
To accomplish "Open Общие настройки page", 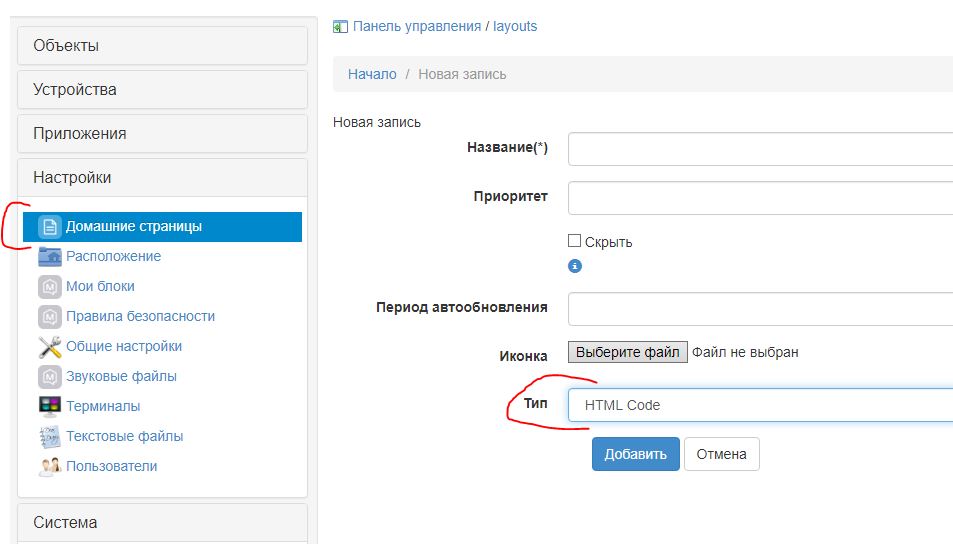I will (x=124, y=346).
